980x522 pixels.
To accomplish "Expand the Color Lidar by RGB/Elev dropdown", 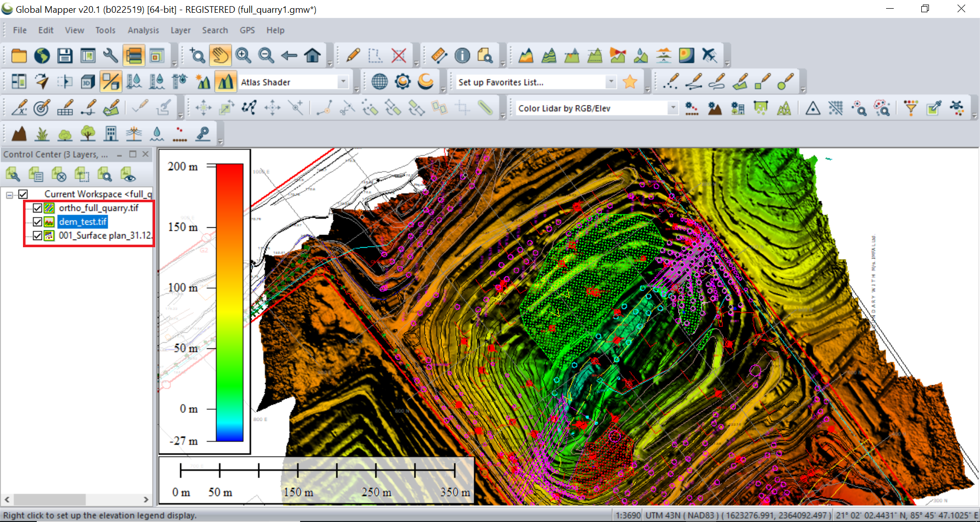I will click(x=673, y=108).
